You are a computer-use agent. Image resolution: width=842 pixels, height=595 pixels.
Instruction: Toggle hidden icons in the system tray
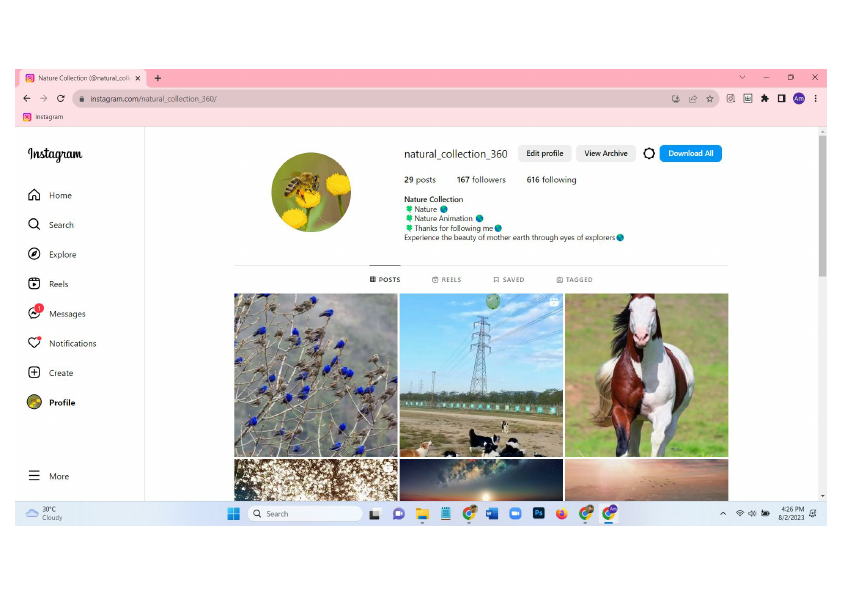(723, 513)
